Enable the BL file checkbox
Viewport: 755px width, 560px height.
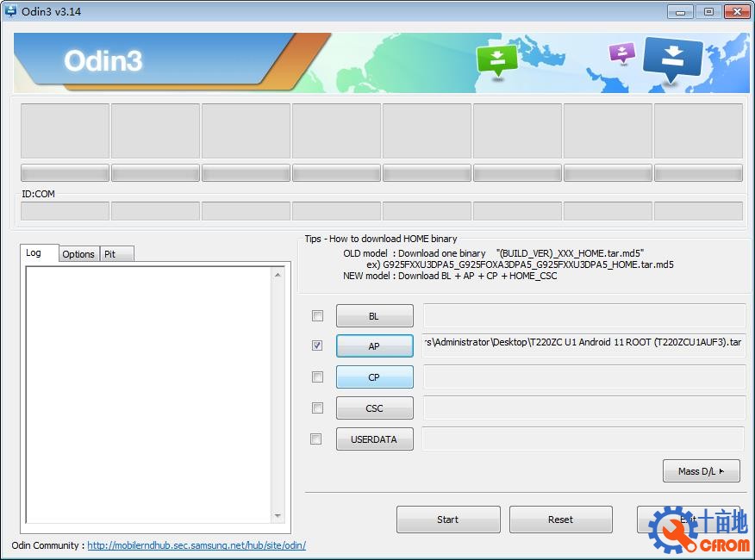tap(317, 316)
